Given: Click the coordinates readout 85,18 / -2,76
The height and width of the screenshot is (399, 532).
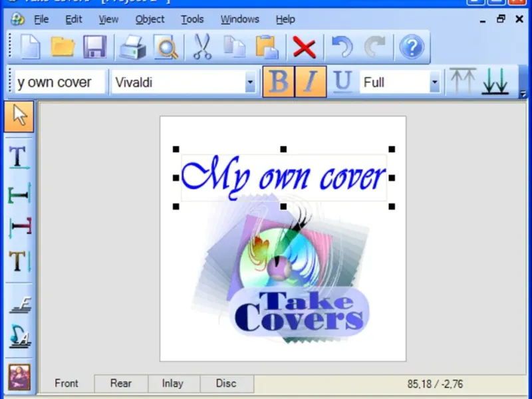Looking at the screenshot, I should click(435, 384).
